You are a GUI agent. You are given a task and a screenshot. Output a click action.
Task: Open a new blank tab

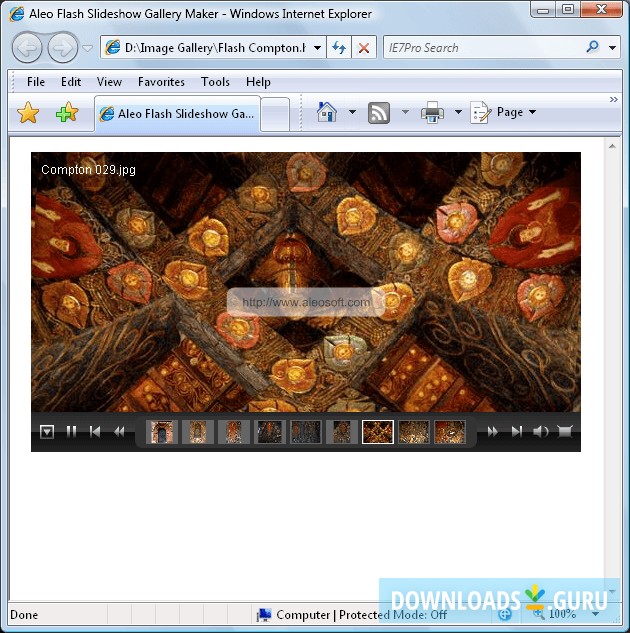(275, 115)
